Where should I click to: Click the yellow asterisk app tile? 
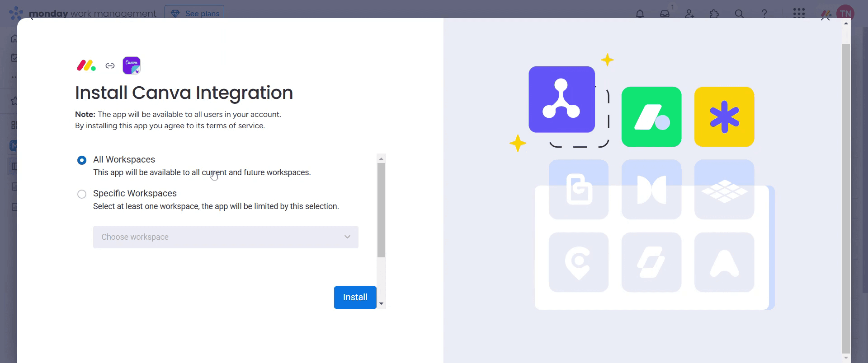pos(724,117)
